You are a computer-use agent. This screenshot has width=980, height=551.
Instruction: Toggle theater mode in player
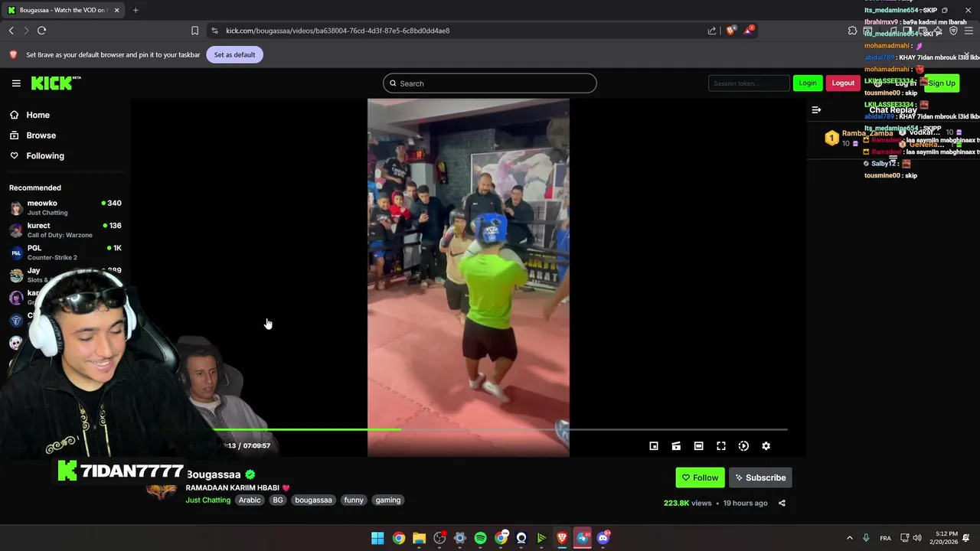[x=698, y=446]
